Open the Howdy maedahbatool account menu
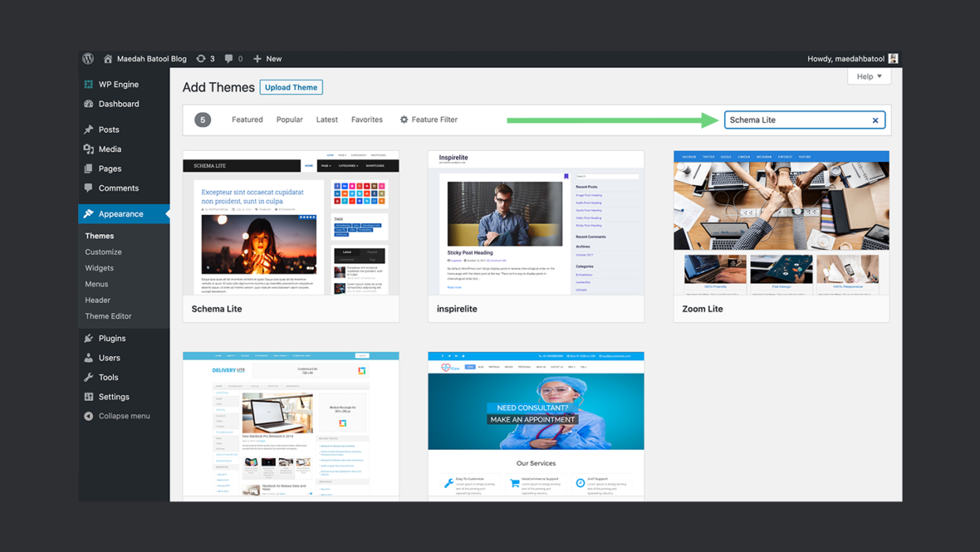The height and width of the screenshot is (552, 980). pos(852,58)
